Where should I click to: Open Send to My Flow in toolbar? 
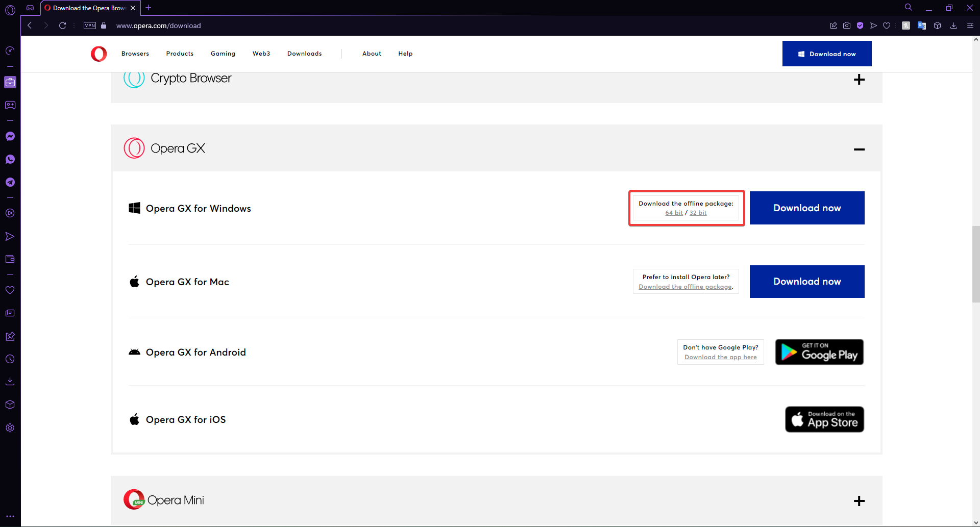(873, 26)
